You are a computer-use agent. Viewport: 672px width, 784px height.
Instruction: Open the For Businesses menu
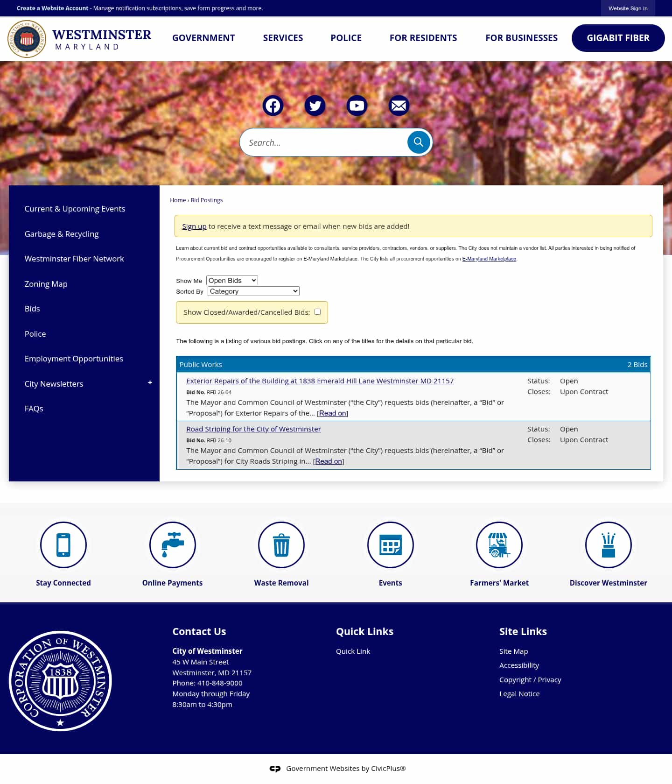[x=521, y=38]
